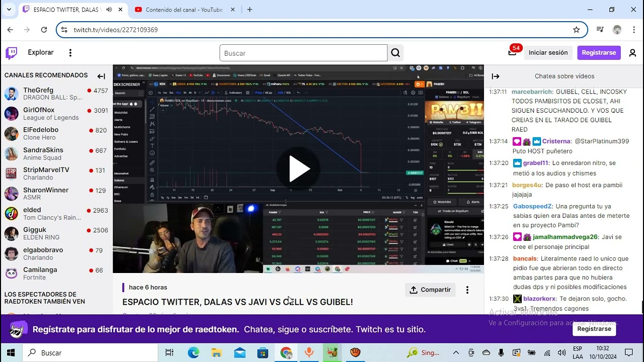The image size is (644, 362).
Task: Collapse the recommended channels sidebar
Action: (x=101, y=76)
